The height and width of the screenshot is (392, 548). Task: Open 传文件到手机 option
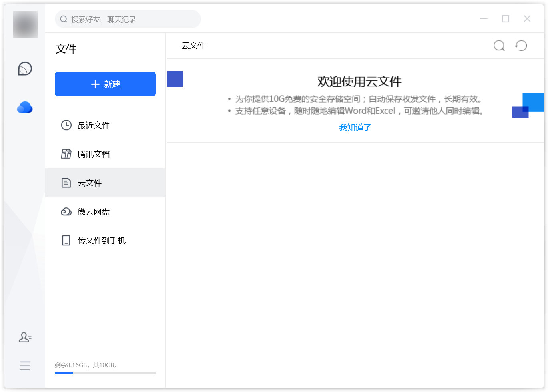click(102, 241)
